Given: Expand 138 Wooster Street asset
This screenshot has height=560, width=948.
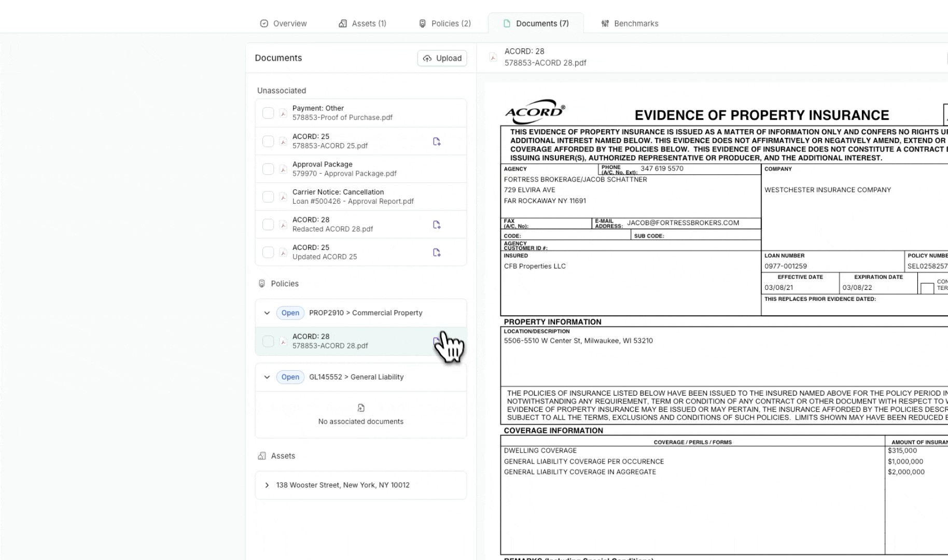Looking at the screenshot, I should pos(267,485).
